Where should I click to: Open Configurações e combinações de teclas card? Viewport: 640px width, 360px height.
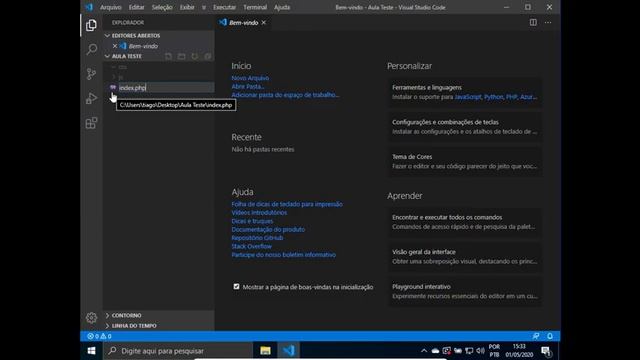point(464,127)
